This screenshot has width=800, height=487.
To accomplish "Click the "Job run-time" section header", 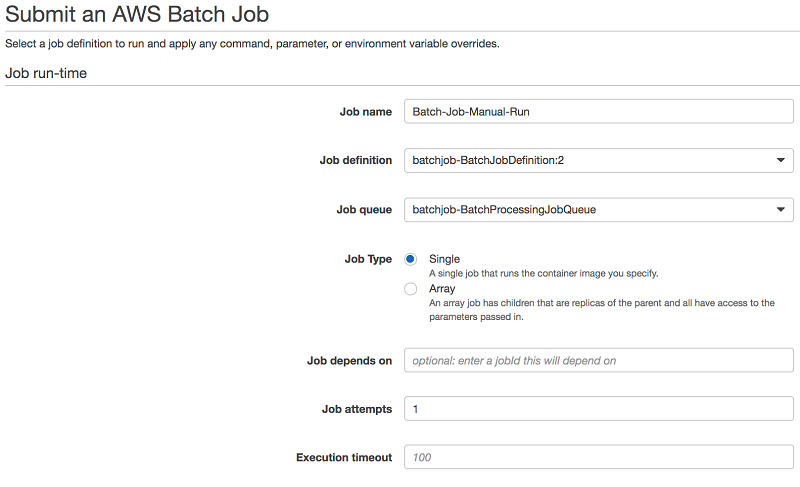I will pyautogui.click(x=46, y=73).
